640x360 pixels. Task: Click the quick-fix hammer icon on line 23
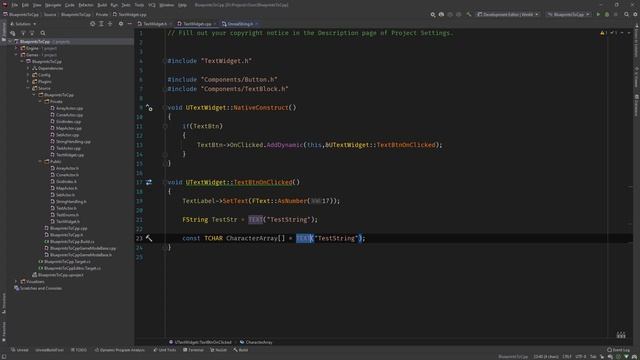(149, 238)
